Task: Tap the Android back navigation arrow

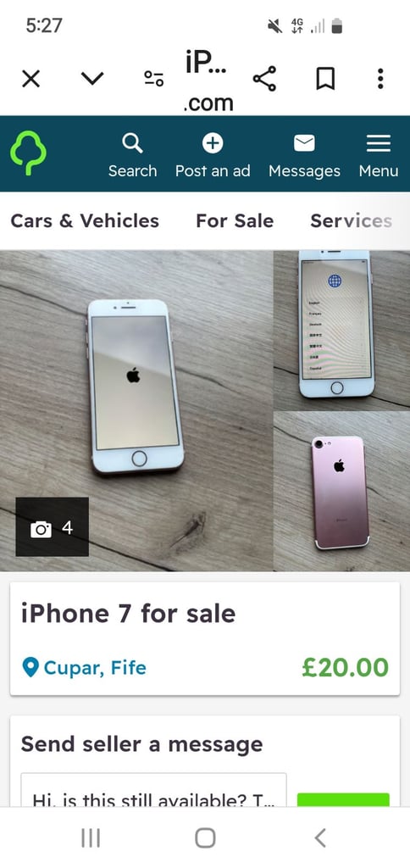Action: pyautogui.click(x=320, y=837)
